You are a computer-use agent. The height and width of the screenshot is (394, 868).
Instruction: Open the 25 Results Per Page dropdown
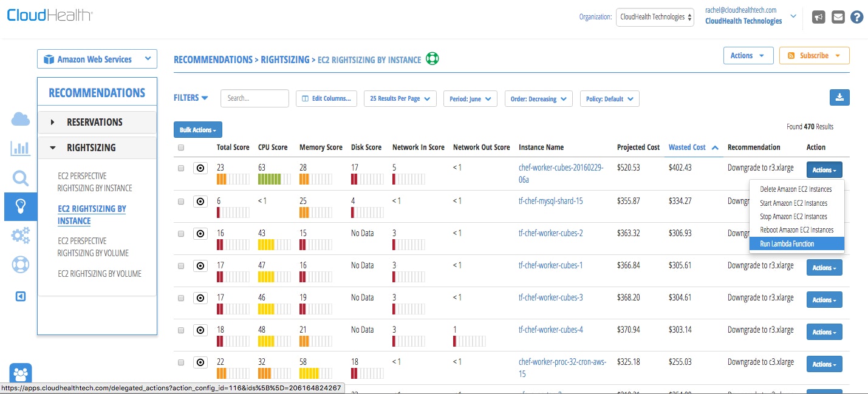(400, 99)
